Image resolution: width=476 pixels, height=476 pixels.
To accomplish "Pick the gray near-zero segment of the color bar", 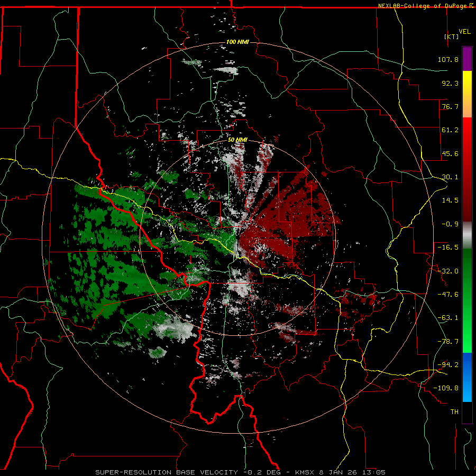I will pos(467,235).
